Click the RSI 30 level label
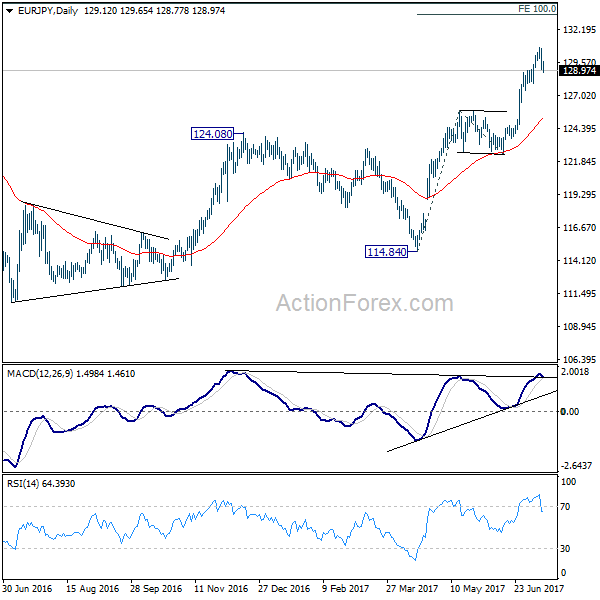This screenshot has width=600, height=600. click(x=565, y=549)
